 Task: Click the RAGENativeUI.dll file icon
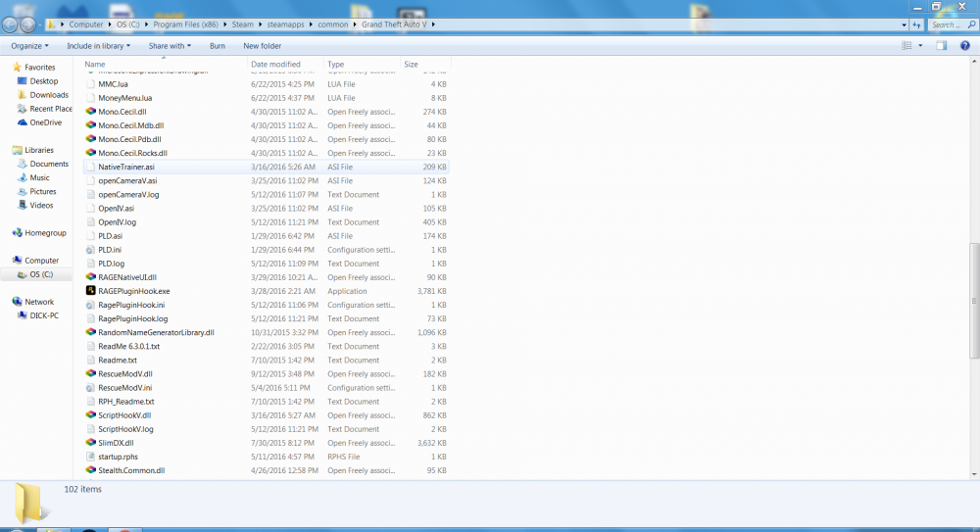pyautogui.click(x=90, y=277)
